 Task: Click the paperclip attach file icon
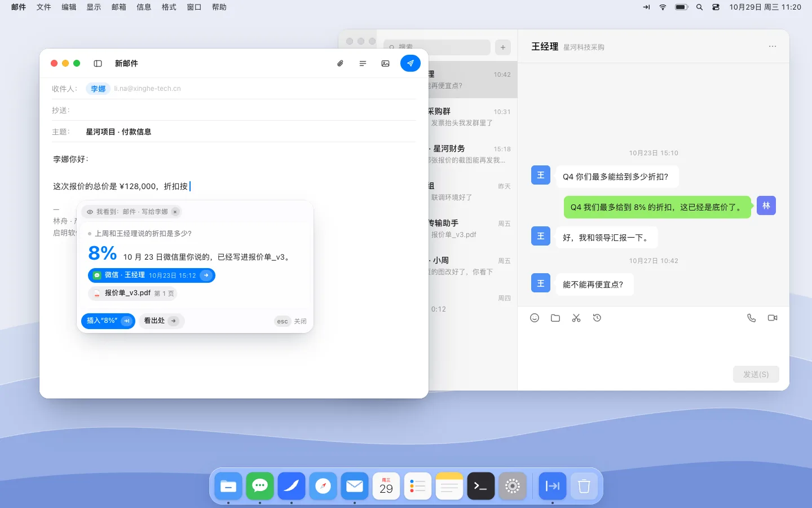(x=340, y=64)
